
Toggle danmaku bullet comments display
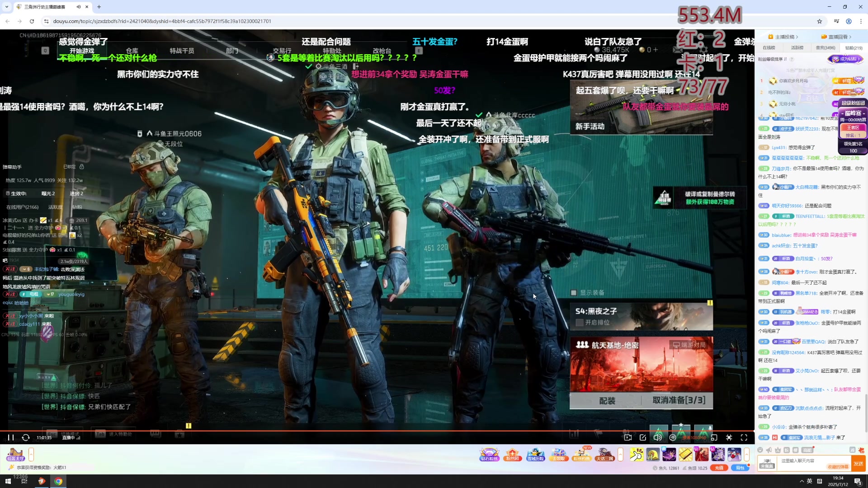[673, 437]
